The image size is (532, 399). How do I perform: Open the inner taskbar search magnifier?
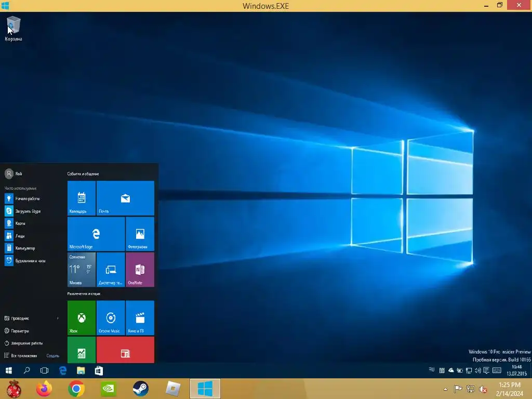[x=26, y=370]
